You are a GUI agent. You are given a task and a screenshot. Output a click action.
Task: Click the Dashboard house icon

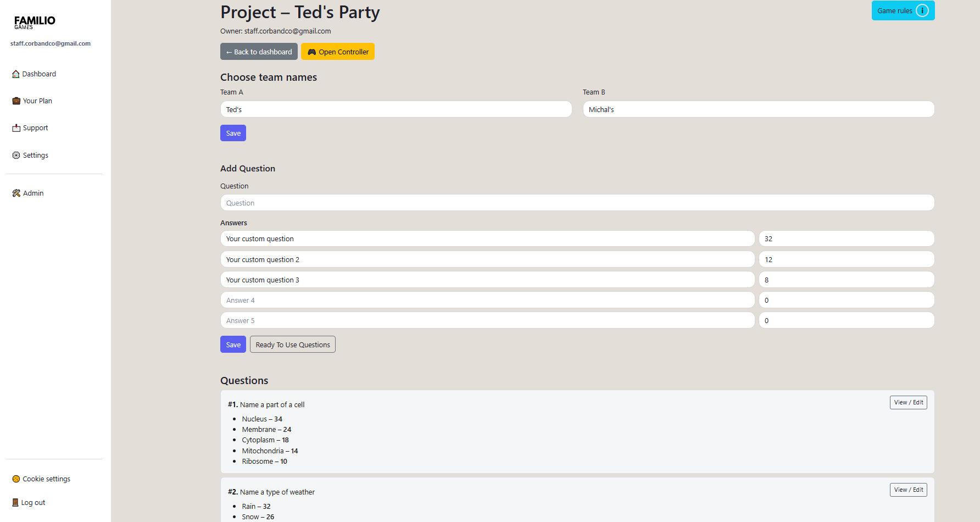point(16,74)
